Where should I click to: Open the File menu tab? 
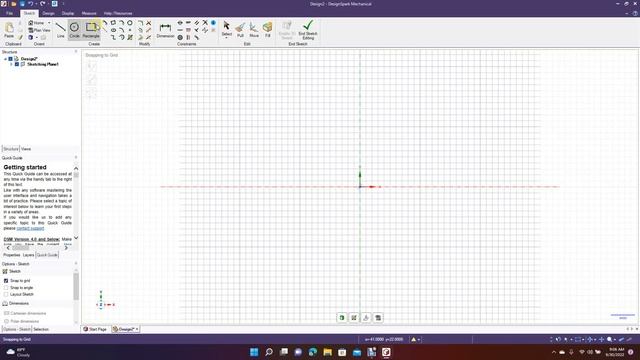click(9, 13)
